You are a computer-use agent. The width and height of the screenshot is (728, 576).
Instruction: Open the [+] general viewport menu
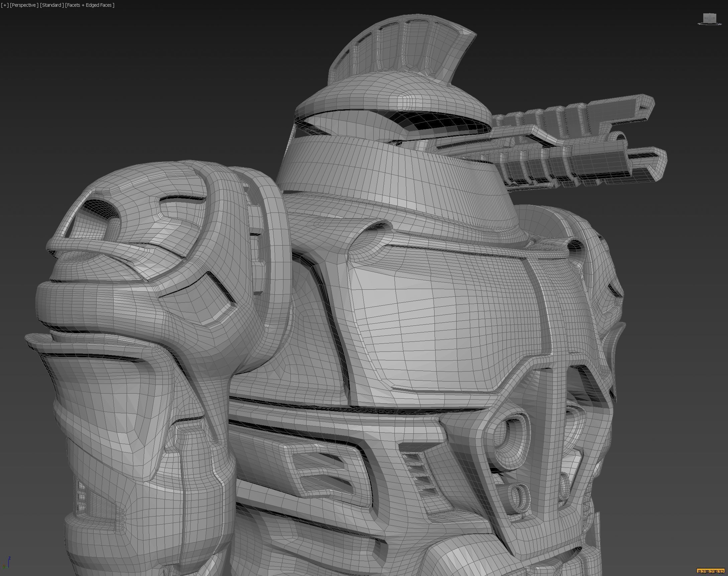click(5, 5)
